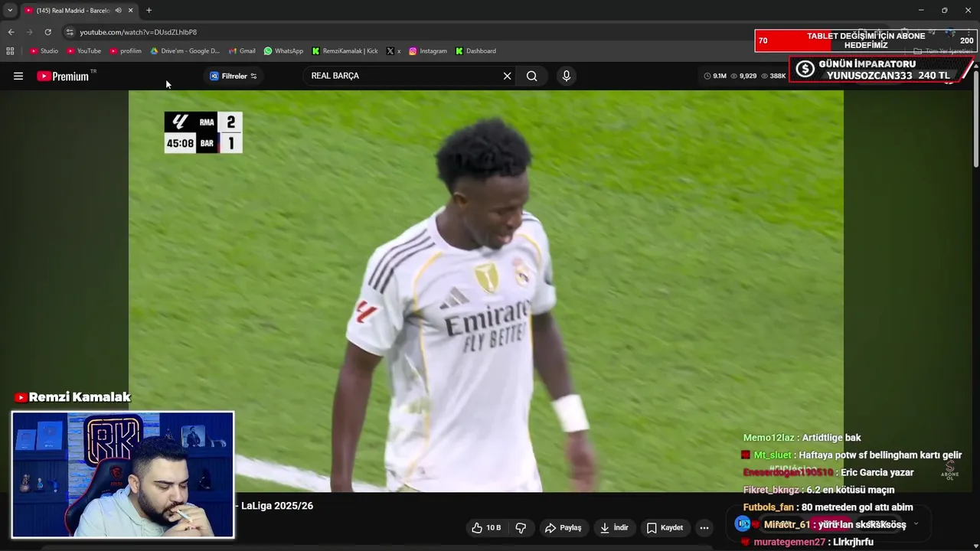
Task: Click the 388K stat in header
Action: tap(773, 76)
